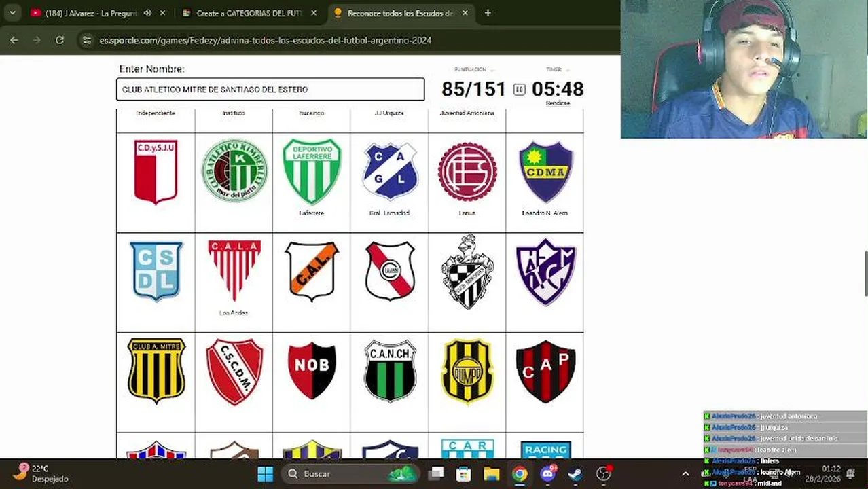Select the red C.S.C.D.M. crest
This screenshot has width=868, height=489.
234,372
